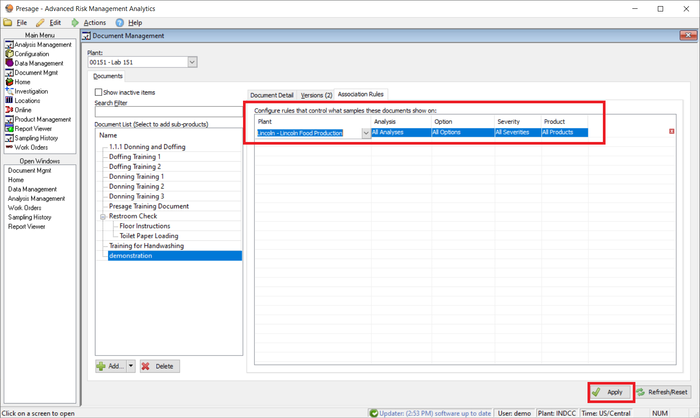
Task: Open the Versions (2) tab
Action: [x=316, y=95]
